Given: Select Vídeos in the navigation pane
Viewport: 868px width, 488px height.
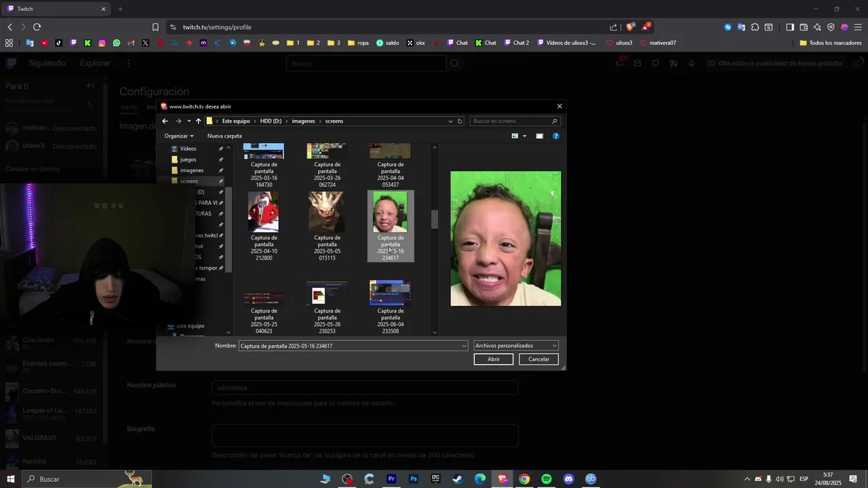Looking at the screenshot, I should click(x=188, y=148).
